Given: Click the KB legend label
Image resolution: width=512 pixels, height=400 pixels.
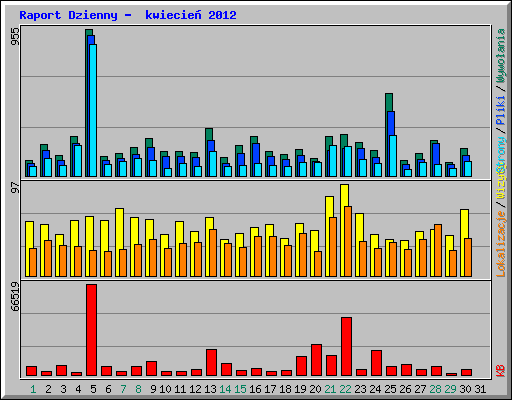Looking at the screenshot, I should click(501, 371).
